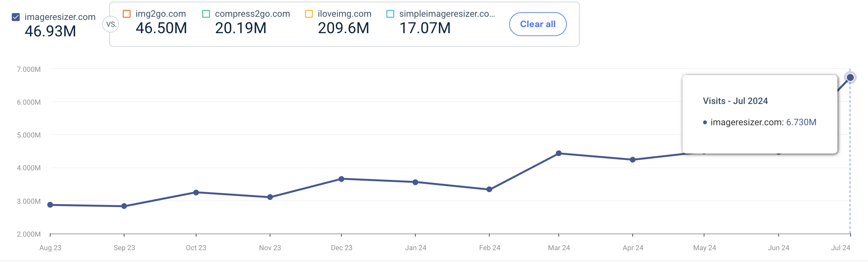
Task: Click the 7.000M y-axis label
Action: [x=29, y=69]
